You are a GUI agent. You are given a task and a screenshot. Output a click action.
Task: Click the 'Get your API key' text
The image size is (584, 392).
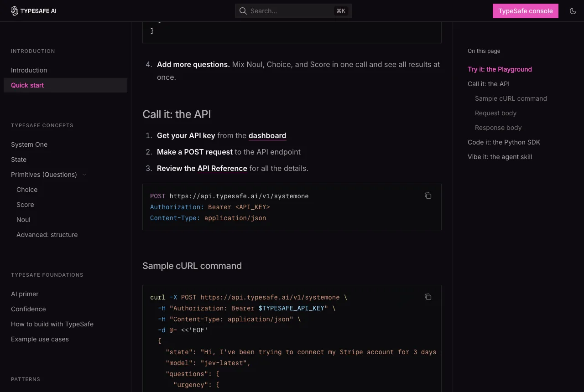click(186, 135)
